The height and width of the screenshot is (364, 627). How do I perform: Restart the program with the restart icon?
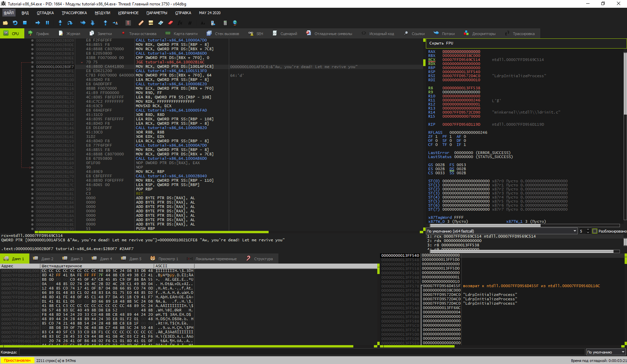(15, 23)
